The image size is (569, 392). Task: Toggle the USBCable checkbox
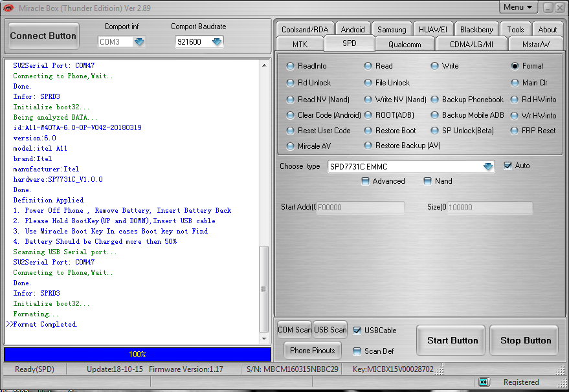coord(357,331)
